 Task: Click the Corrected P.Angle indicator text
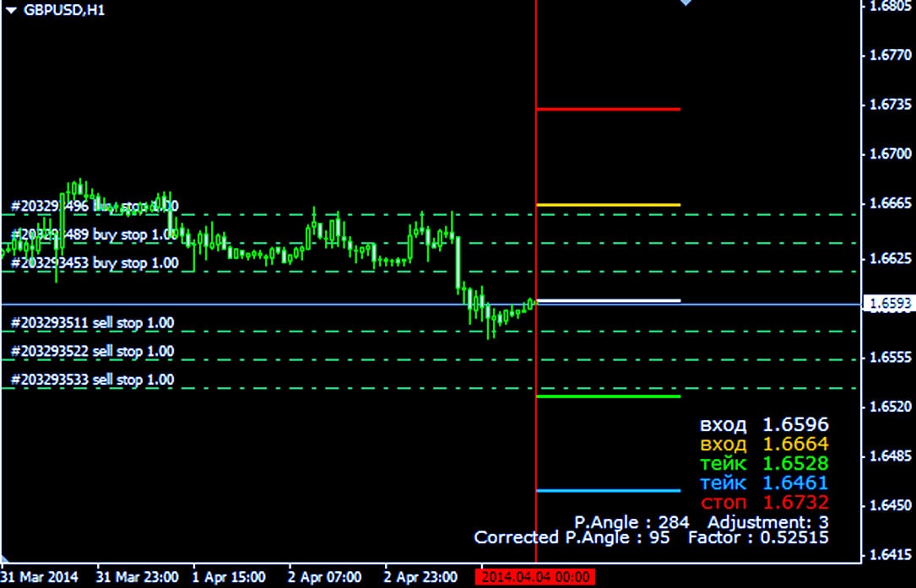click(x=572, y=537)
